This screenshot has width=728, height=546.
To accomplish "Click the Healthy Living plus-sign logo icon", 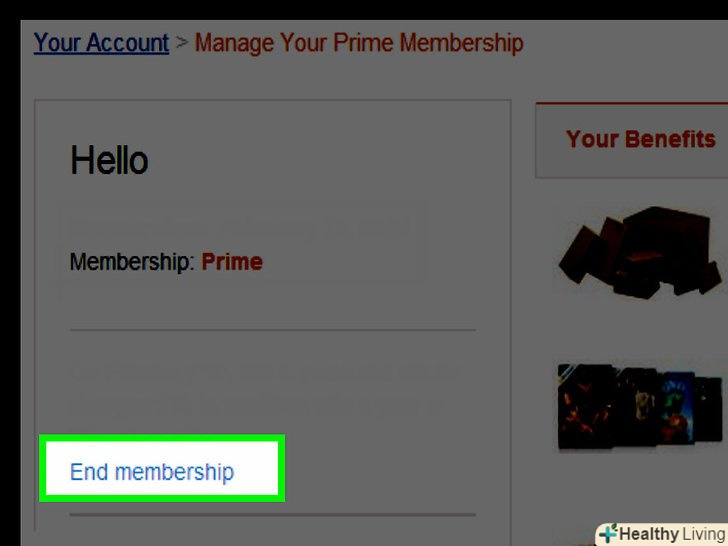I will coord(608,534).
